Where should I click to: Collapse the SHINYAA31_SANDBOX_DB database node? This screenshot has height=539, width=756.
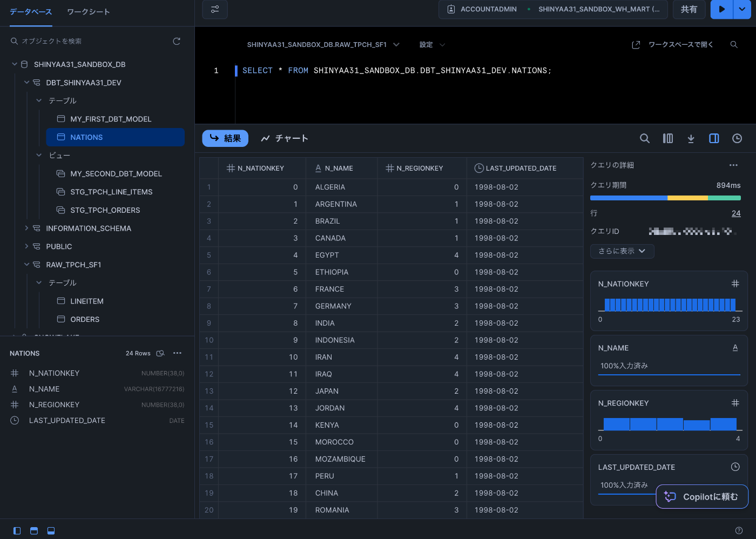[15, 64]
